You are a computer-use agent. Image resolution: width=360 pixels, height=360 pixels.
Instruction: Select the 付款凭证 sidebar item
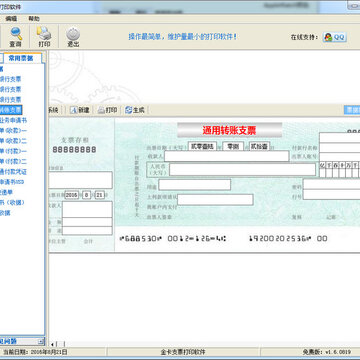click(13, 172)
